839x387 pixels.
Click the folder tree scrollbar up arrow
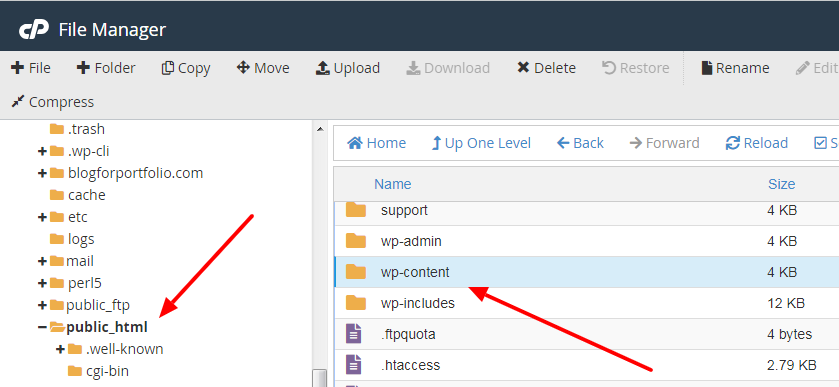320,129
